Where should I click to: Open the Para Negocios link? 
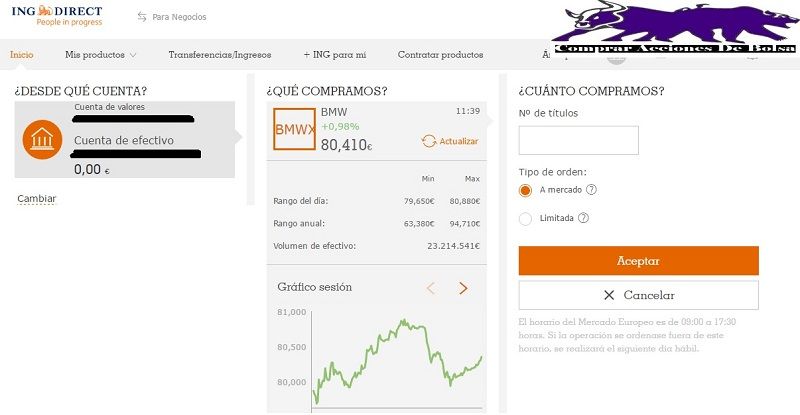click(x=179, y=17)
